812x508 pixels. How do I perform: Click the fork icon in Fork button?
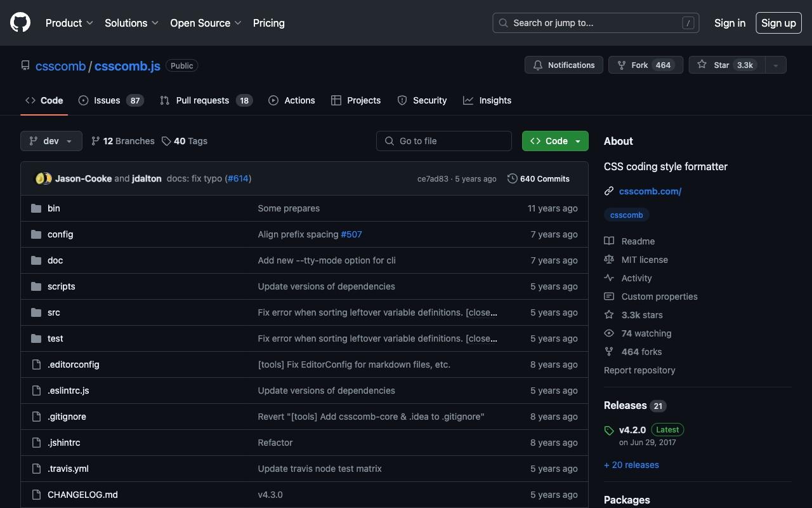pyautogui.click(x=622, y=65)
